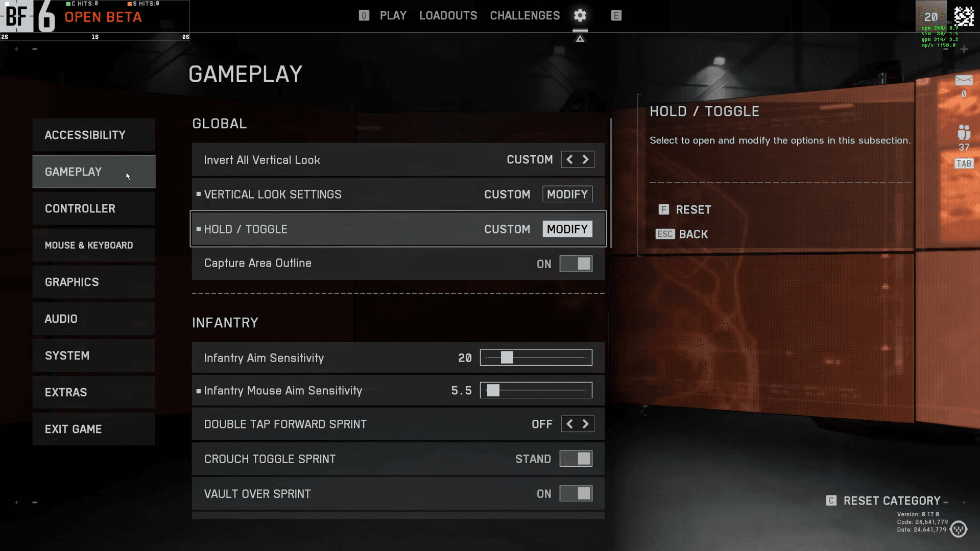
Task: Click right arrow for Invert All Vertical Look
Action: (x=586, y=159)
